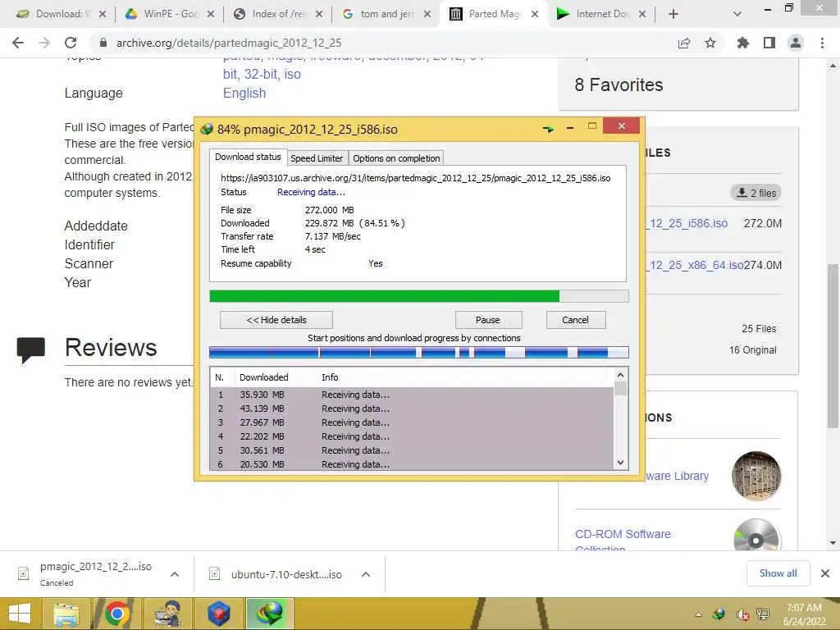Cancel the pmagic ISO download

[x=575, y=320]
